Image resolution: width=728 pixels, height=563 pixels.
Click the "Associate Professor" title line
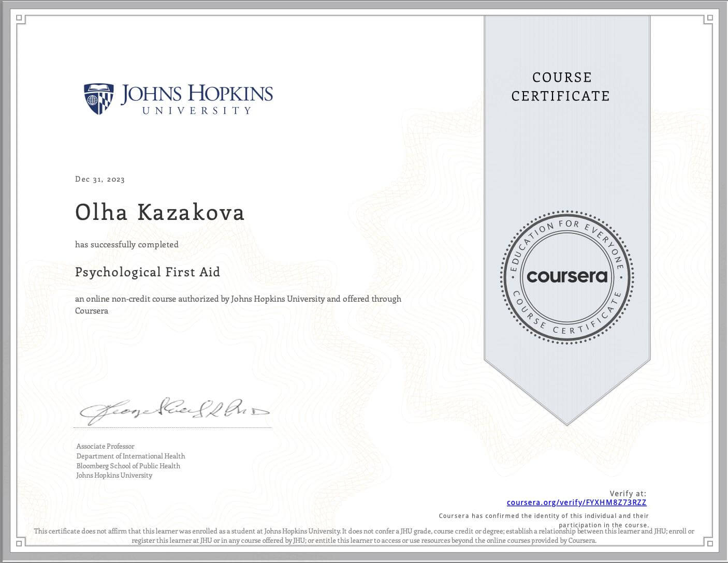point(106,446)
